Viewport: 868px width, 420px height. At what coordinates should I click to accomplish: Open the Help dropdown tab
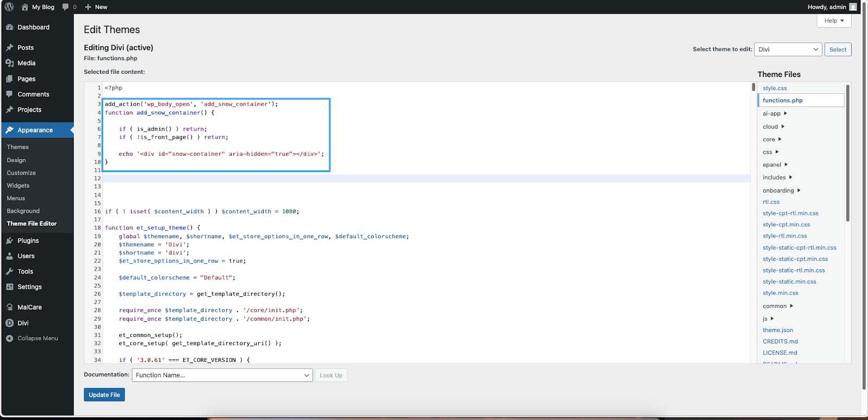[834, 21]
